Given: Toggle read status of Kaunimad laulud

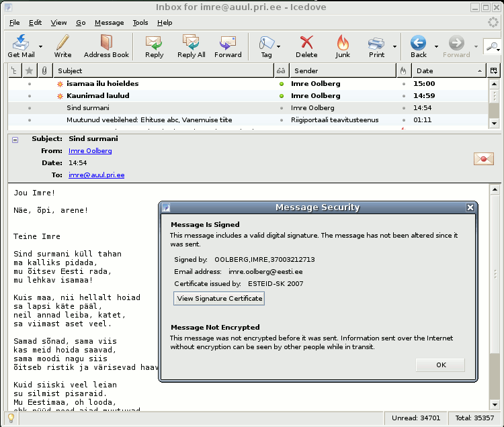Looking at the screenshot, I should pyautogui.click(x=282, y=96).
